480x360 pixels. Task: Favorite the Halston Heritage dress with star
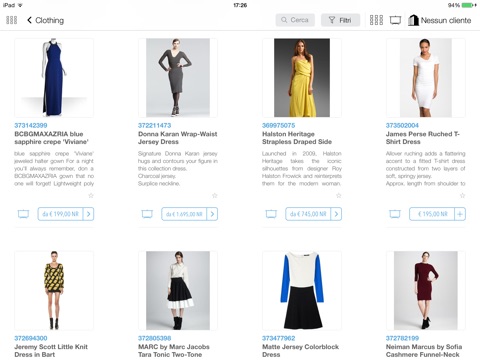pyautogui.click(x=339, y=196)
